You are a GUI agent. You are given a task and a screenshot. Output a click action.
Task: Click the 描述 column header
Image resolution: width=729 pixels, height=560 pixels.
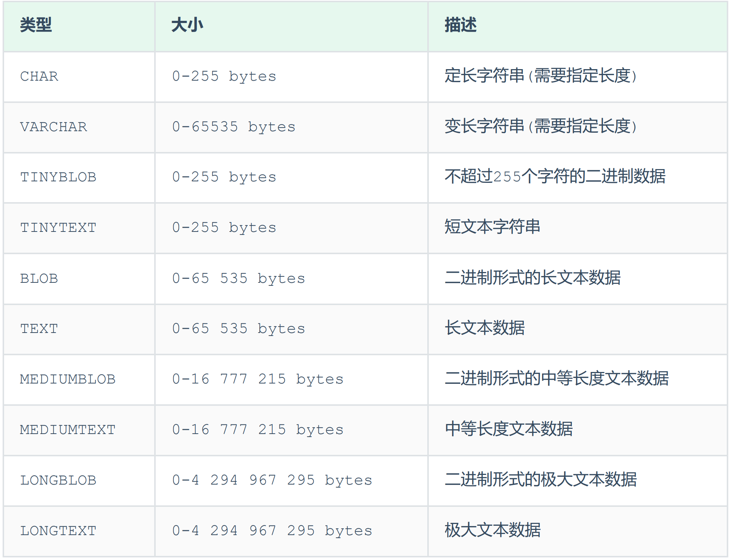[460, 25]
